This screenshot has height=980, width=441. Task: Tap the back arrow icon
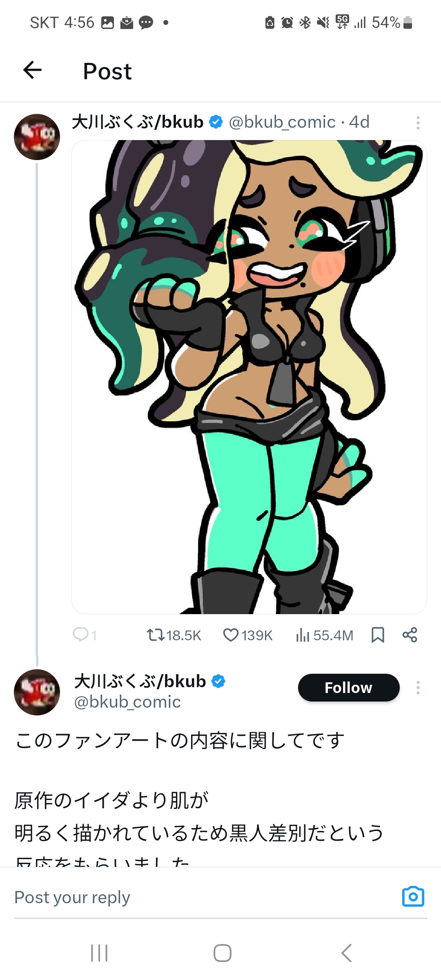click(33, 70)
